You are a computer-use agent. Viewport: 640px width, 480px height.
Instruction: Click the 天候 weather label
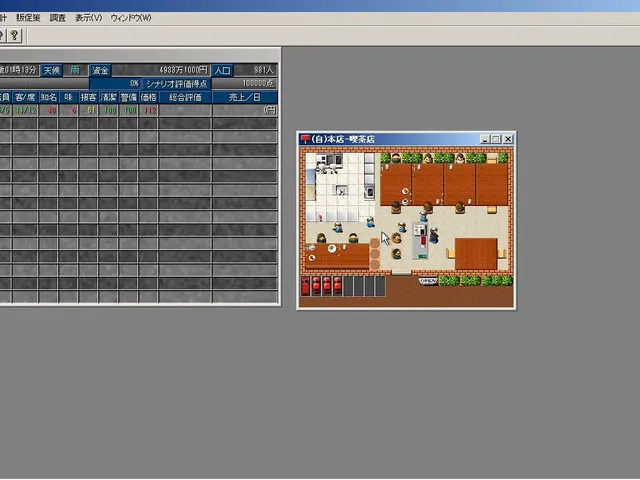[51, 70]
